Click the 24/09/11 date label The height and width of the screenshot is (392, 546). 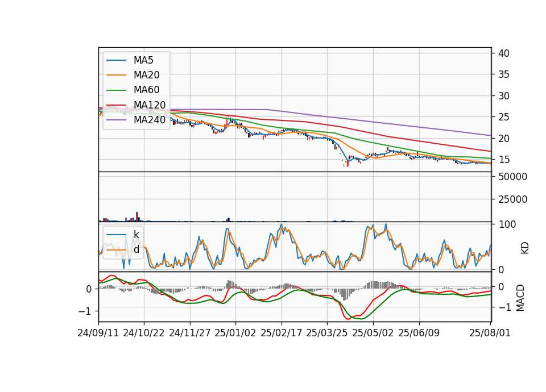click(98, 333)
